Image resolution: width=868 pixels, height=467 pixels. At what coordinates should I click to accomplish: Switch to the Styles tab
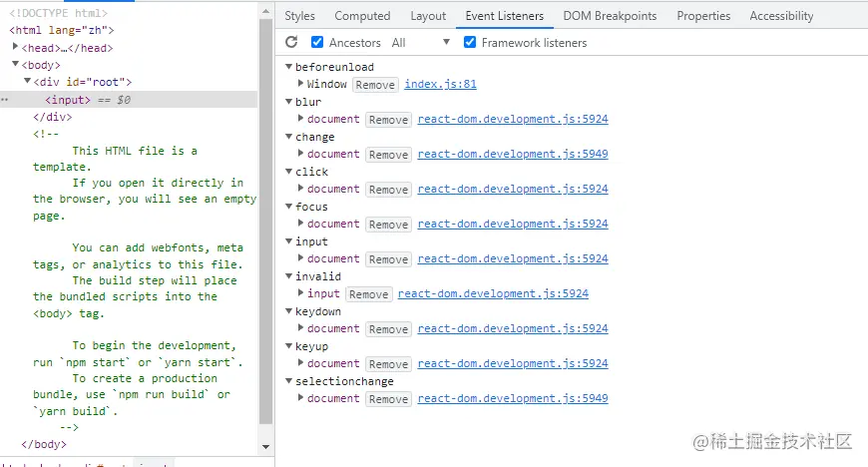299,16
